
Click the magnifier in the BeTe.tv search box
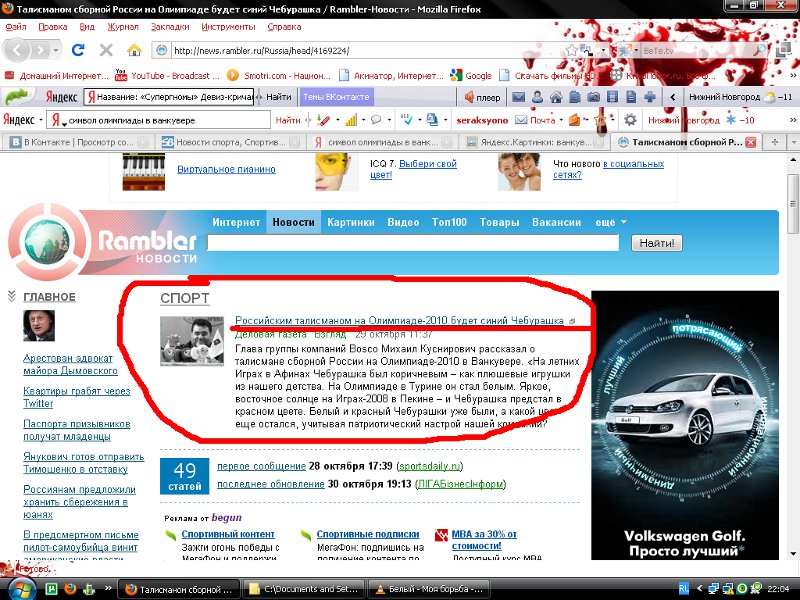coord(760,50)
